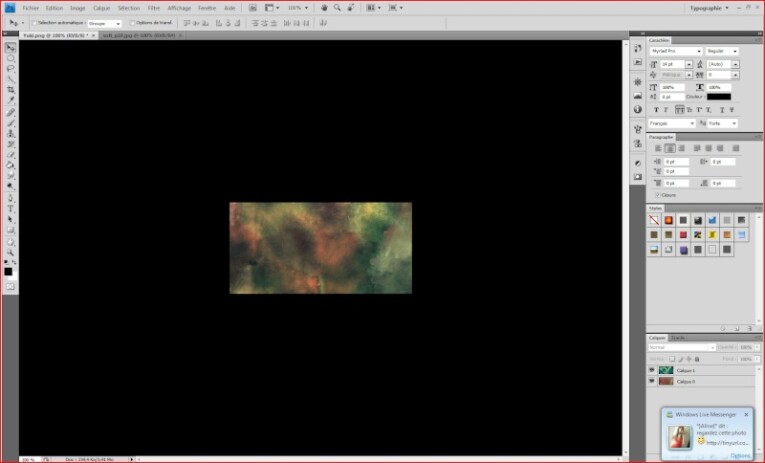Apply the red style swatch in Styles panel
765x463 pixels.
click(683, 235)
